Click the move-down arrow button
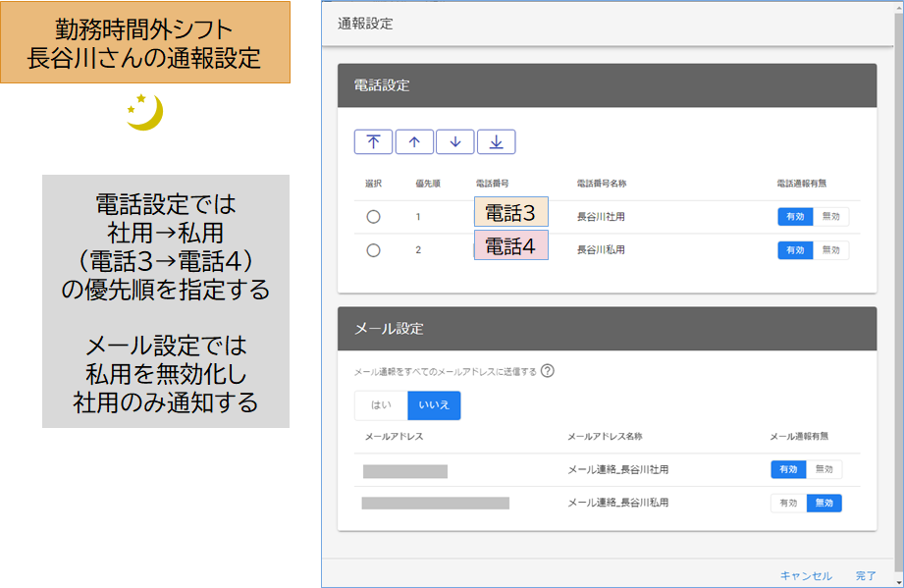This screenshot has height=588, width=904. [454, 141]
